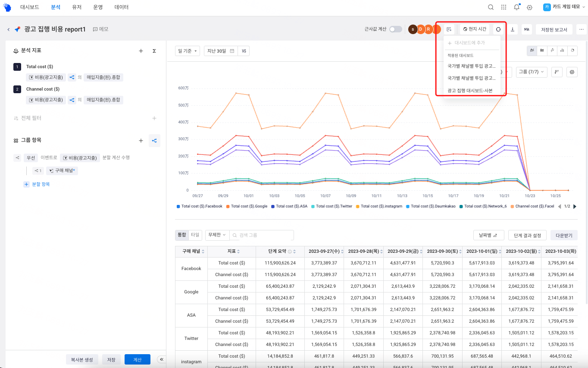
Task: Open the notification bell
Action: pyautogui.click(x=516, y=7)
